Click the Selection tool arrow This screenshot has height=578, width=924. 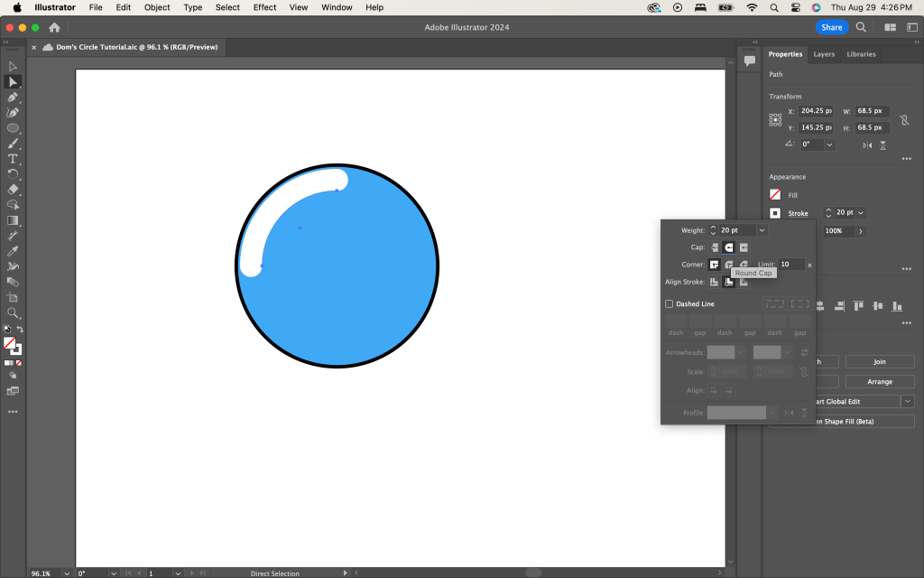[13, 67]
